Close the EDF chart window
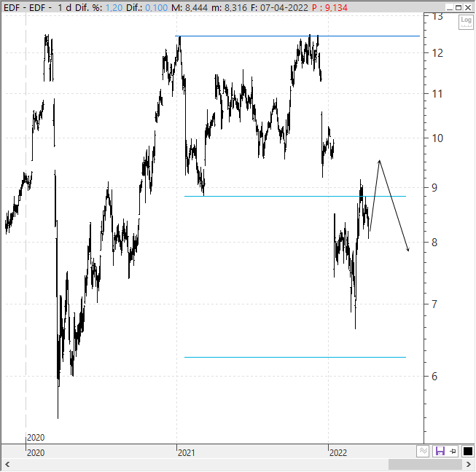 [469, 7]
